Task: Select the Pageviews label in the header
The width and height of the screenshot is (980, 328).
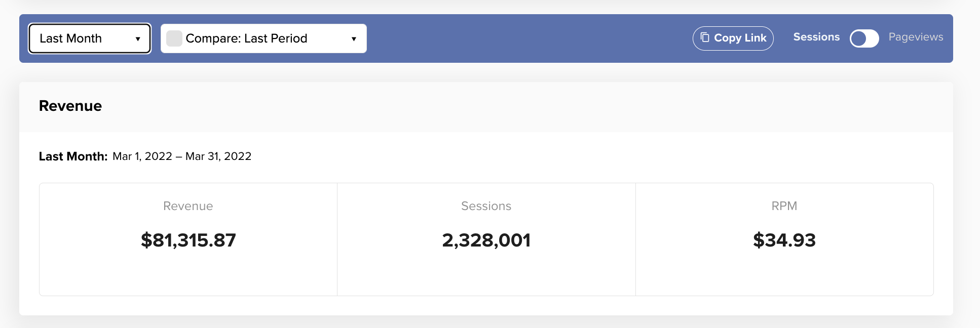Action: tap(915, 37)
